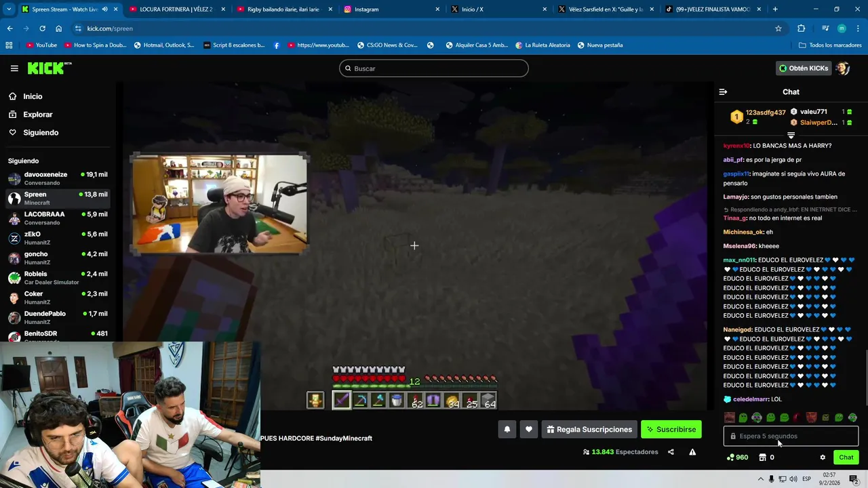The image size is (868, 488).
Task: Open Coker channel in sidebar
Action: 58,298
